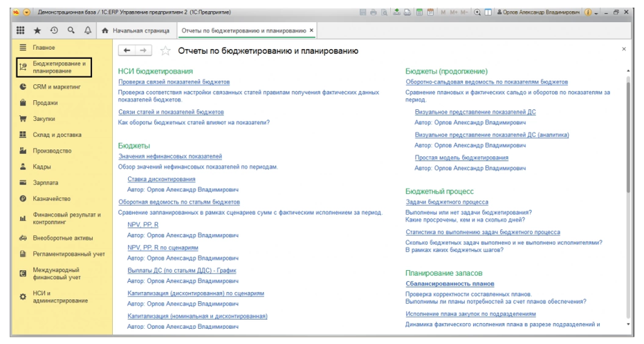Open the History clock icon
The image size is (644, 344).
[x=53, y=30]
